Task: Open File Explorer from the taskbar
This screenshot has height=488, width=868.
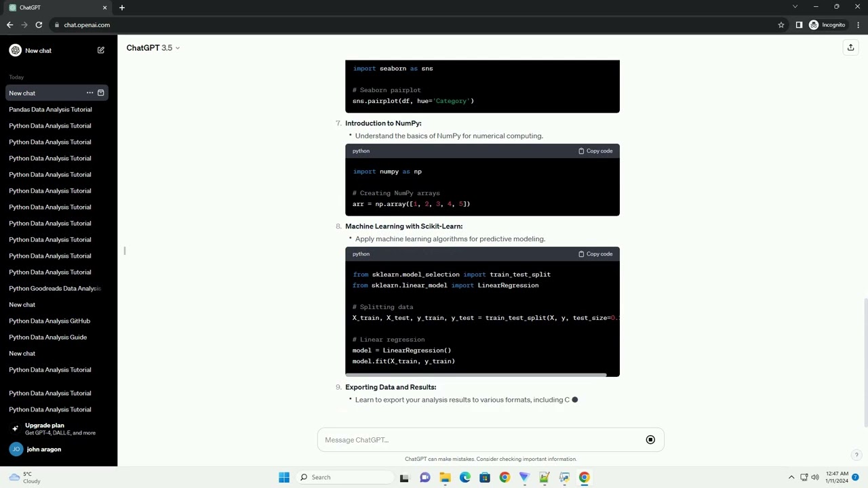Action: (x=445, y=477)
